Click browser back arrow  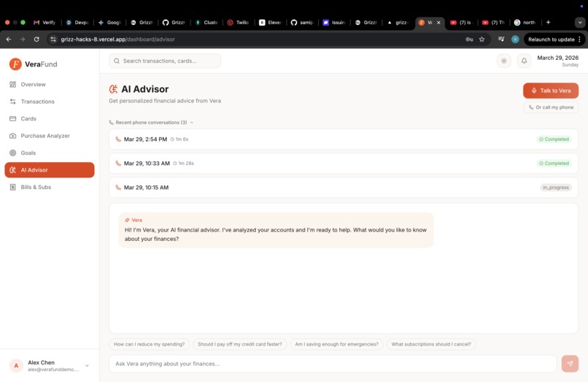click(x=9, y=39)
